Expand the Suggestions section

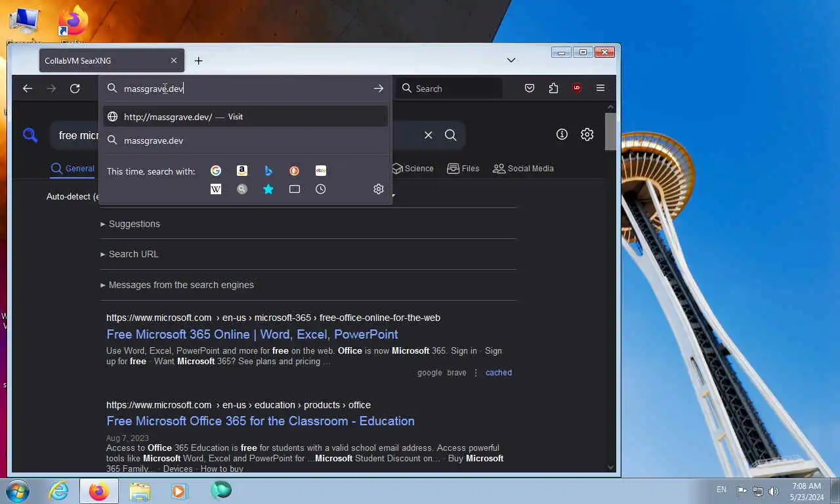click(130, 224)
